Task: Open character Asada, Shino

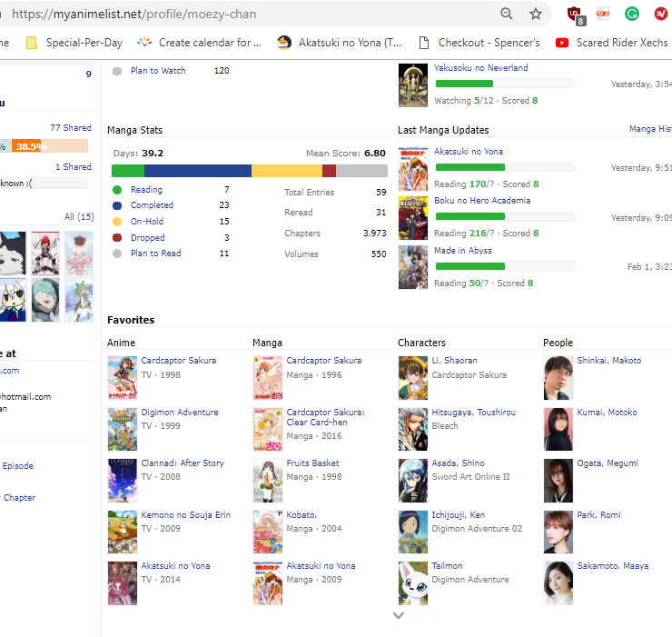Action: pyautogui.click(x=458, y=463)
